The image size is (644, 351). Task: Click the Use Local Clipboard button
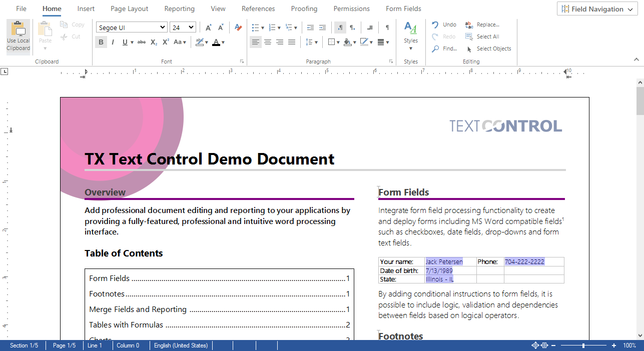18,37
